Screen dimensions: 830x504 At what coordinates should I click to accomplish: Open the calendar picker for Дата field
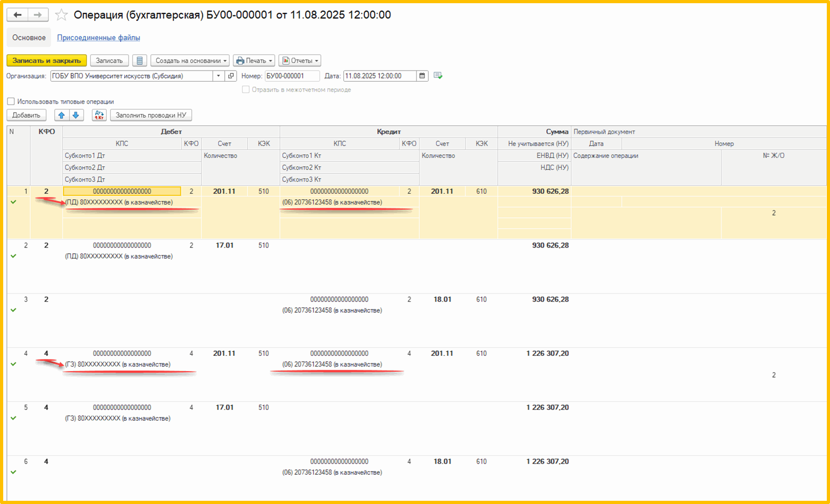point(422,76)
